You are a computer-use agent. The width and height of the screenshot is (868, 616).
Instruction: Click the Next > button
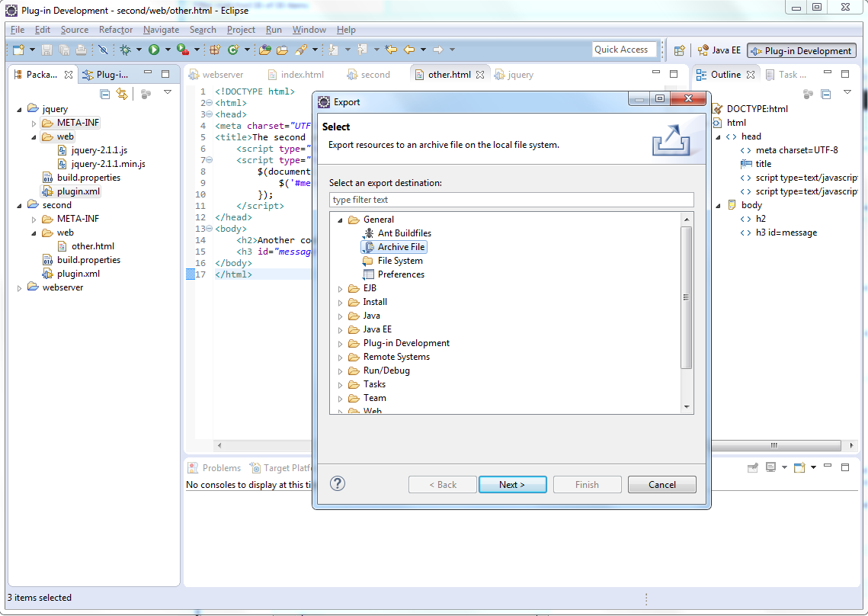512,484
